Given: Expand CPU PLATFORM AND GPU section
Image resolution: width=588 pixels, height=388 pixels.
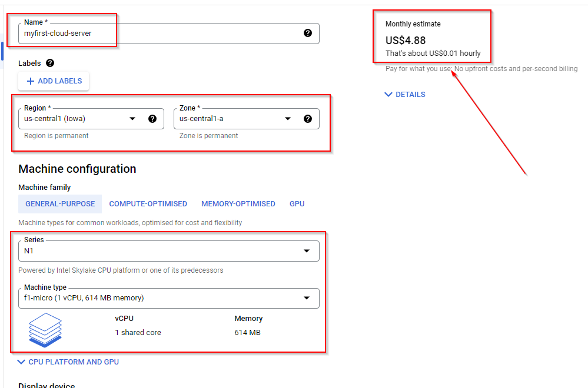Looking at the screenshot, I should point(68,362).
